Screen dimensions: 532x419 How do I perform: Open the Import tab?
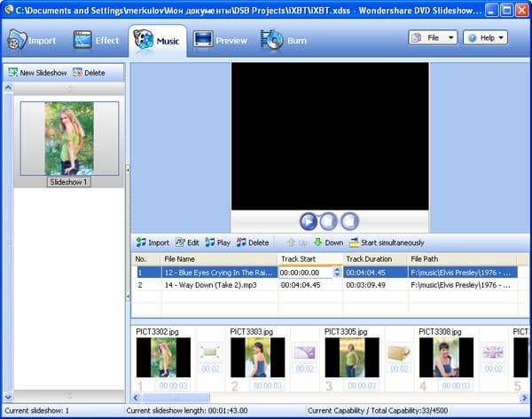(32, 41)
